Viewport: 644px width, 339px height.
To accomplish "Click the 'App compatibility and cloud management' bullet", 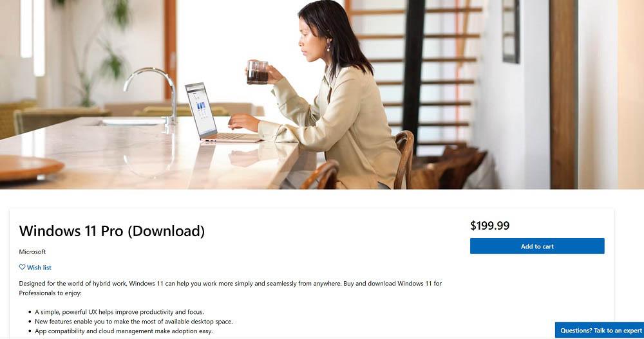I will coord(124,331).
